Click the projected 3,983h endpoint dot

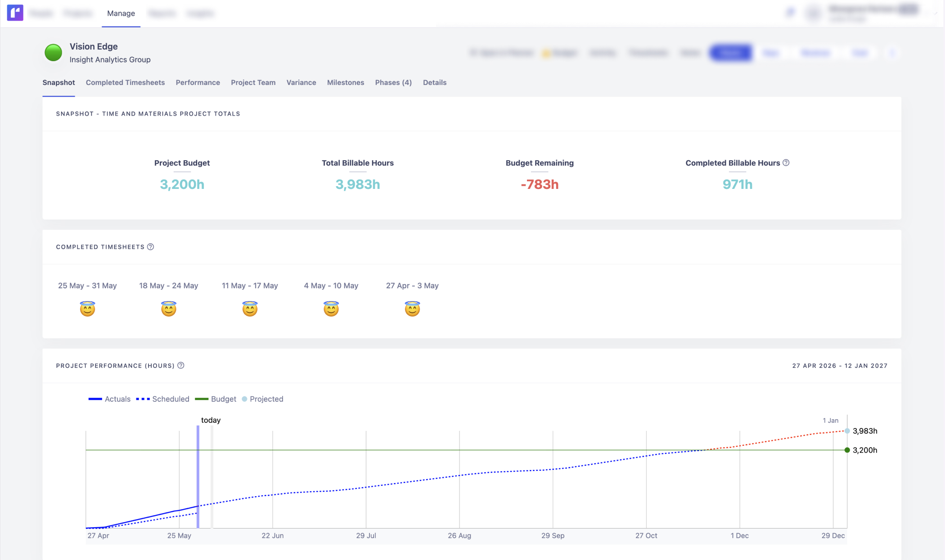847,431
